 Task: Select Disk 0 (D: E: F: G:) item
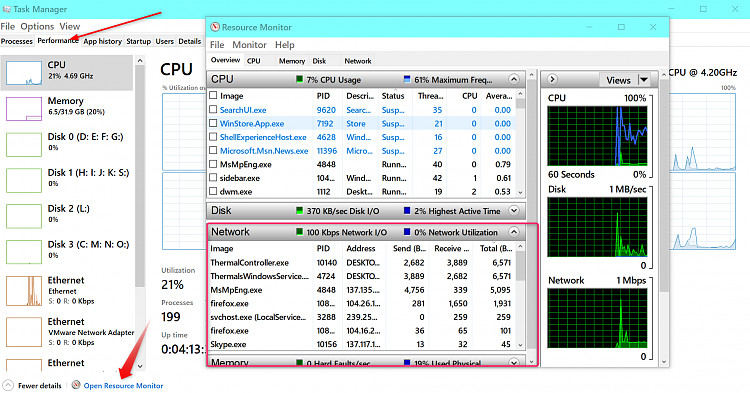click(67, 144)
